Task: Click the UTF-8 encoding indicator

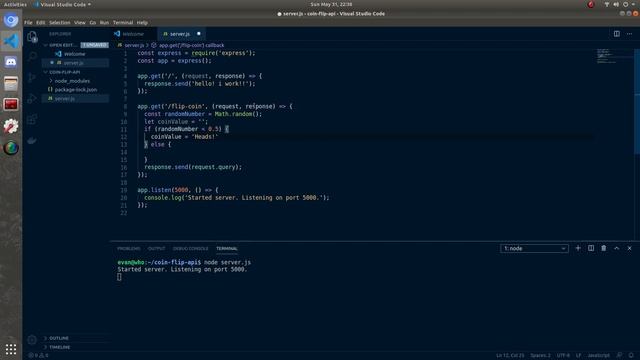Action: [x=563, y=356]
